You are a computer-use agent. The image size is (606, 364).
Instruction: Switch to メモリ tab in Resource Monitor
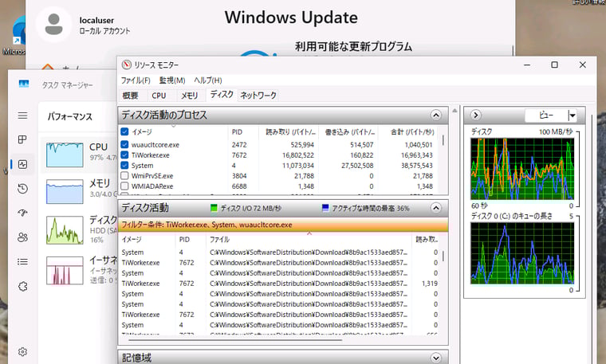point(190,96)
